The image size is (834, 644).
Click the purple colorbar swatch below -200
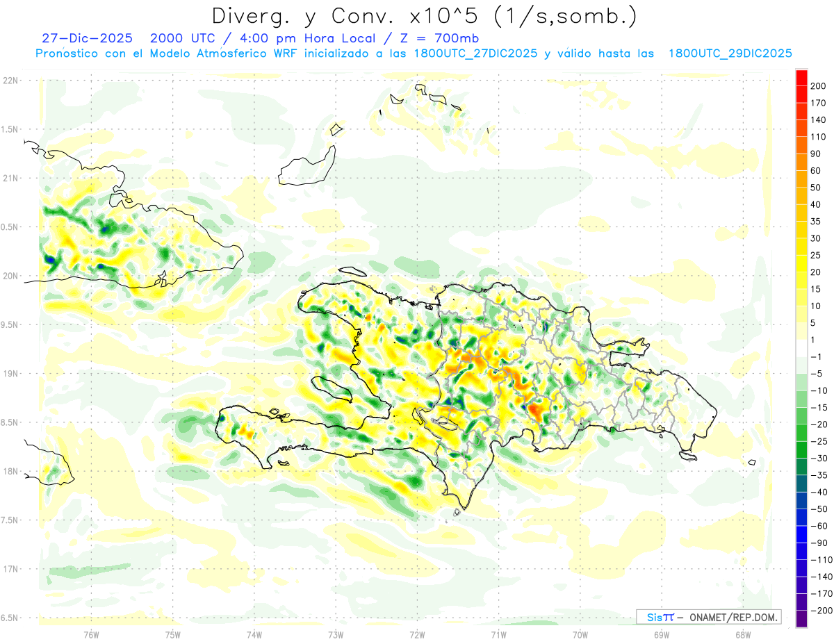click(x=801, y=618)
